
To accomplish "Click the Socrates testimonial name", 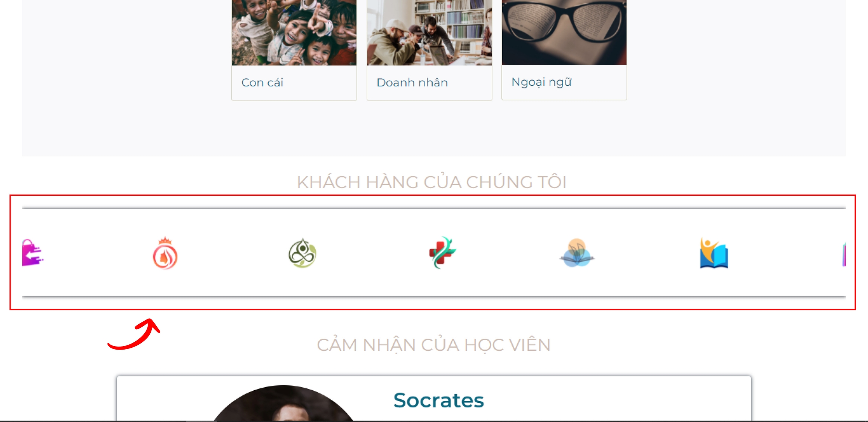I will 439,400.
